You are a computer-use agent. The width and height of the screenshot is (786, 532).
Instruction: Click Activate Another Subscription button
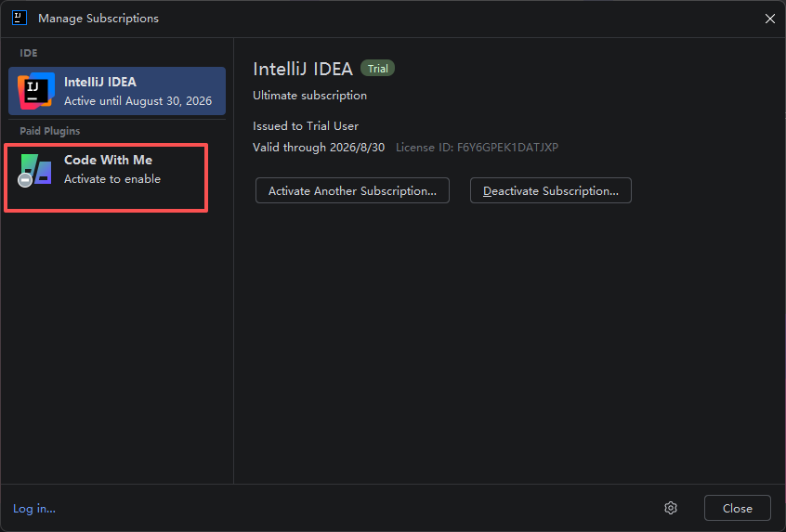click(352, 190)
